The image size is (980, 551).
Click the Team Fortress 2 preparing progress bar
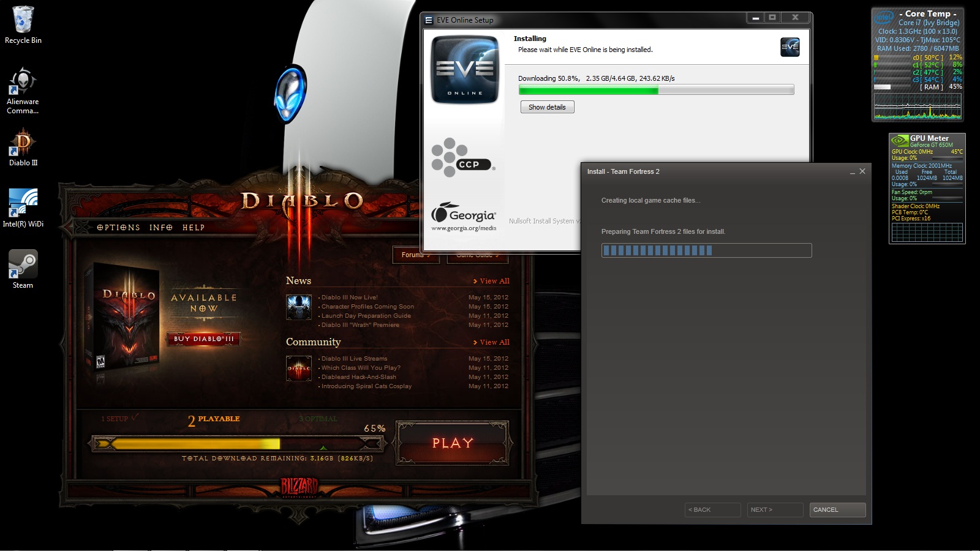(x=706, y=250)
